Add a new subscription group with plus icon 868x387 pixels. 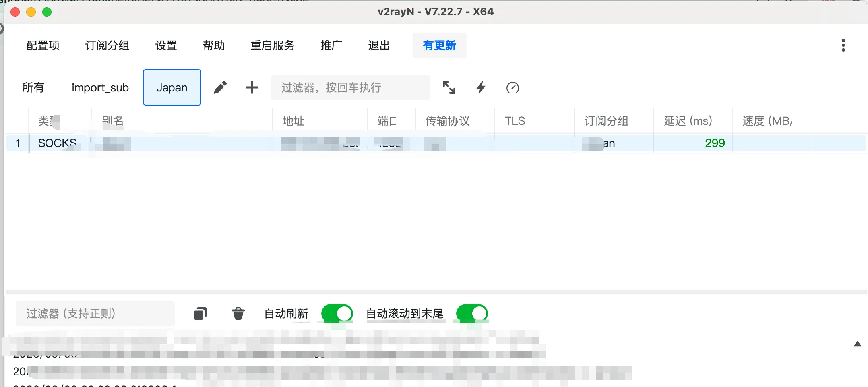click(x=252, y=87)
